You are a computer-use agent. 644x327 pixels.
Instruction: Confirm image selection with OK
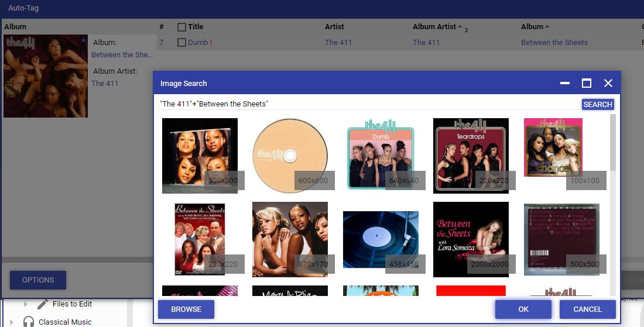523,309
